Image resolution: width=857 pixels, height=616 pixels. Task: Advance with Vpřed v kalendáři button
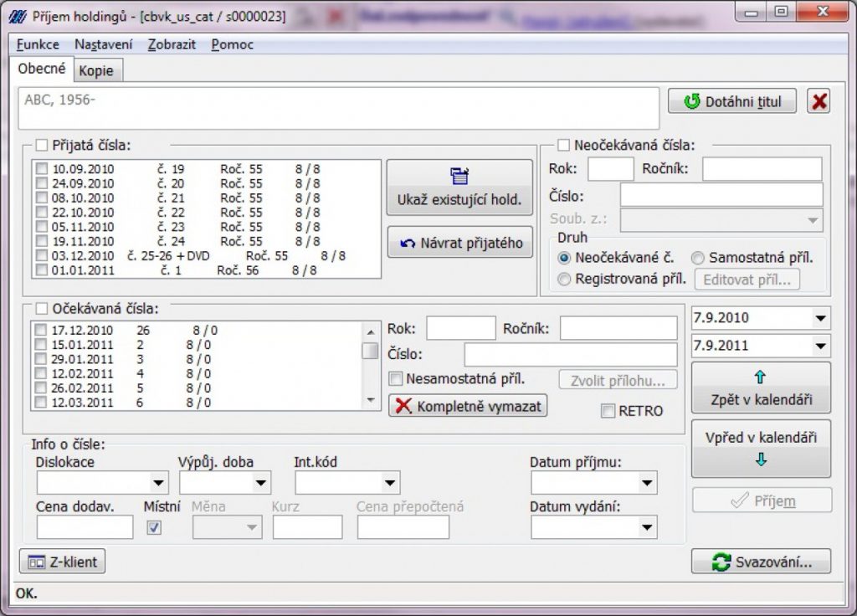(x=761, y=448)
